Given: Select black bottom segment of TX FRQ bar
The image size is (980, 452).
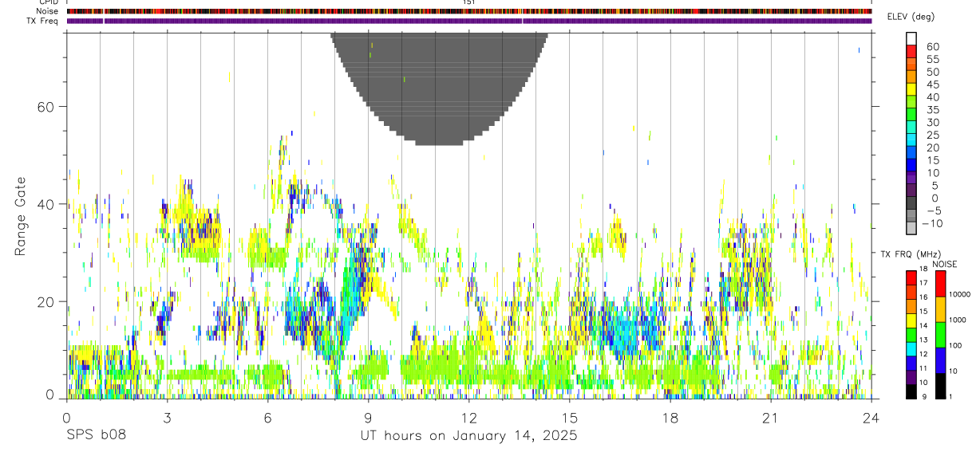Looking at the screenshot, I should (912, 391).
